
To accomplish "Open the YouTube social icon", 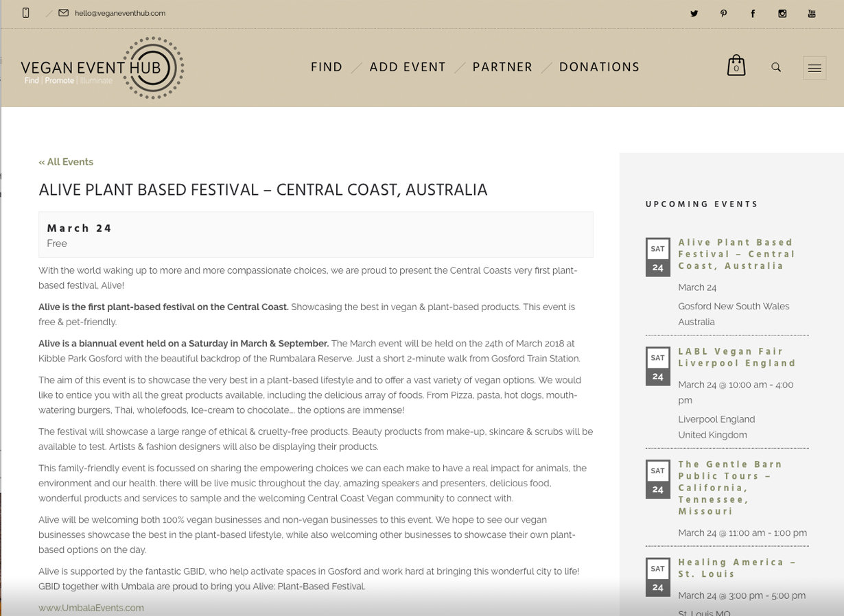I will [812, 14].
